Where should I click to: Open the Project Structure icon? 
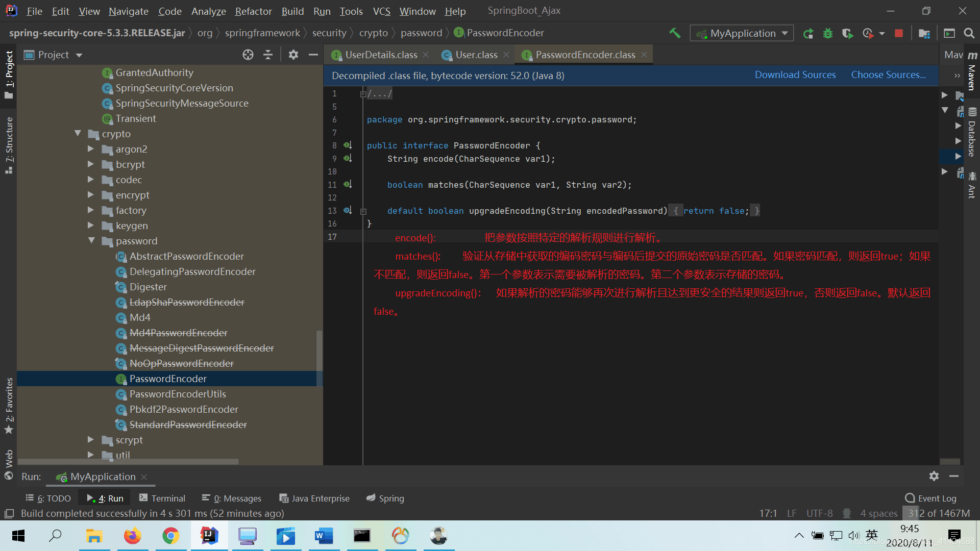(x=924, y=34)
